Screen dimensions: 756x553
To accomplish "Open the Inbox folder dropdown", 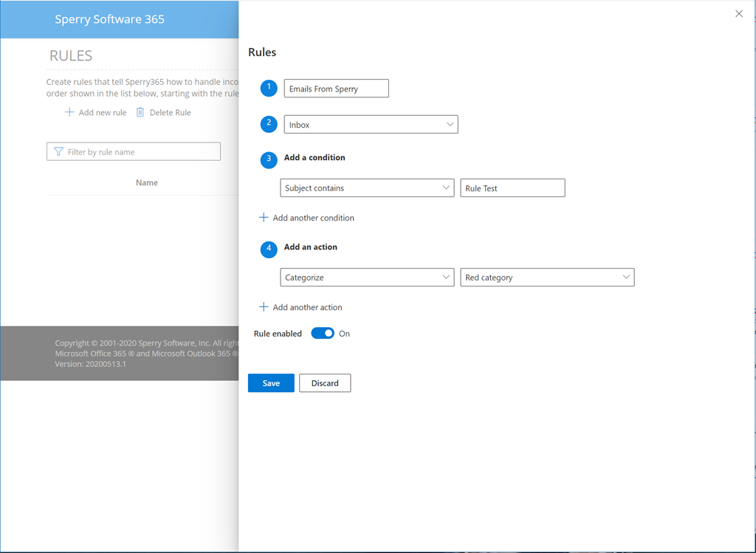I will (371, 124).
